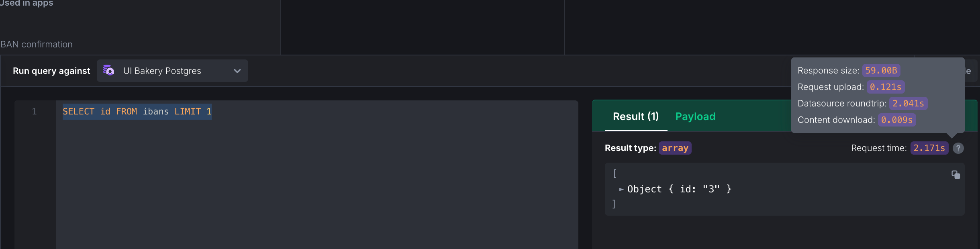Open the UI Bakery Postgres selector
The image size is (980, 249).
point(172,71)
